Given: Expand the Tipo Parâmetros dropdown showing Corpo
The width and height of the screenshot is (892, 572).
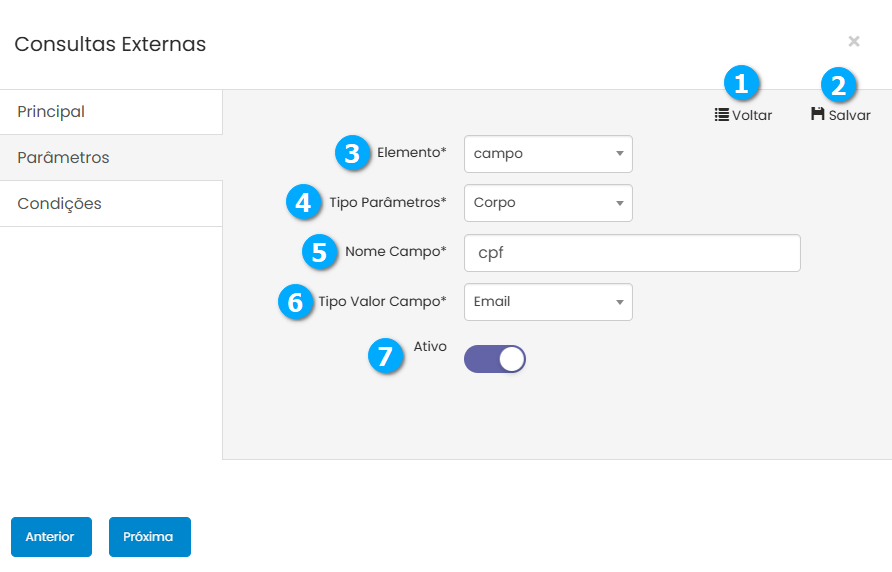Looking at the screenshot, I should click(548, 203).
